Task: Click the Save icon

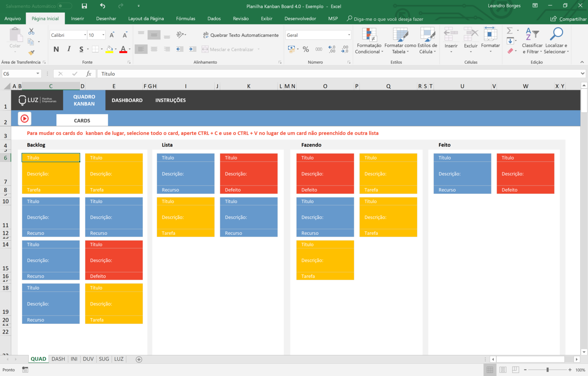Action: pos(84,6)
